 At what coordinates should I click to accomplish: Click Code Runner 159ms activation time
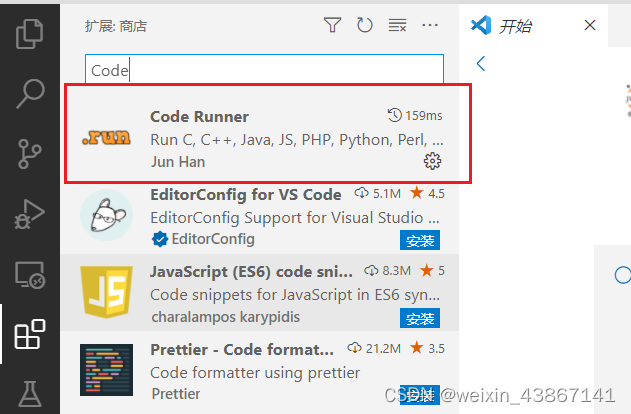(415, 115)
